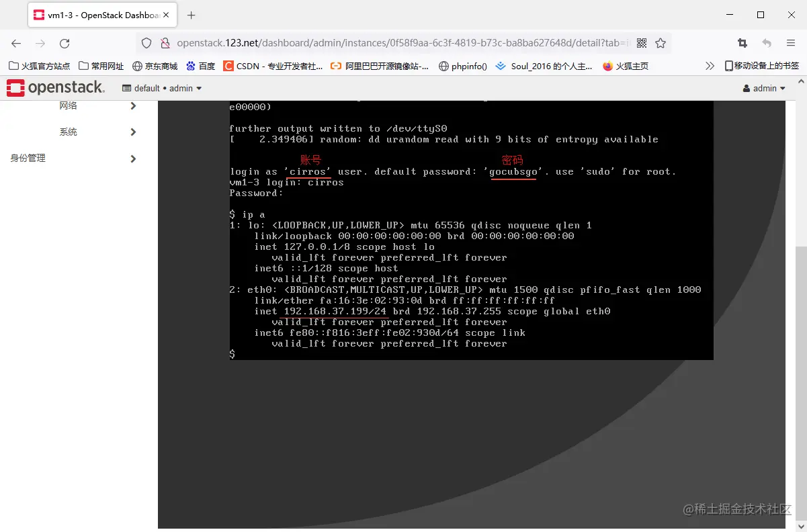Bookmark this page with the star icon
Image resolution: width=807 pixels, height=532 pixels.
(661, 43)
